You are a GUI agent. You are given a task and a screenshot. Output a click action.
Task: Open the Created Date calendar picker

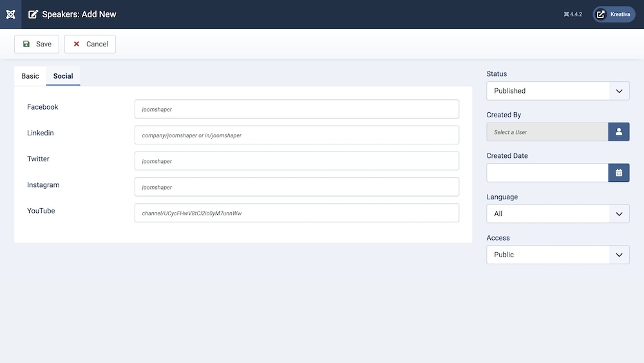(618, 173)
